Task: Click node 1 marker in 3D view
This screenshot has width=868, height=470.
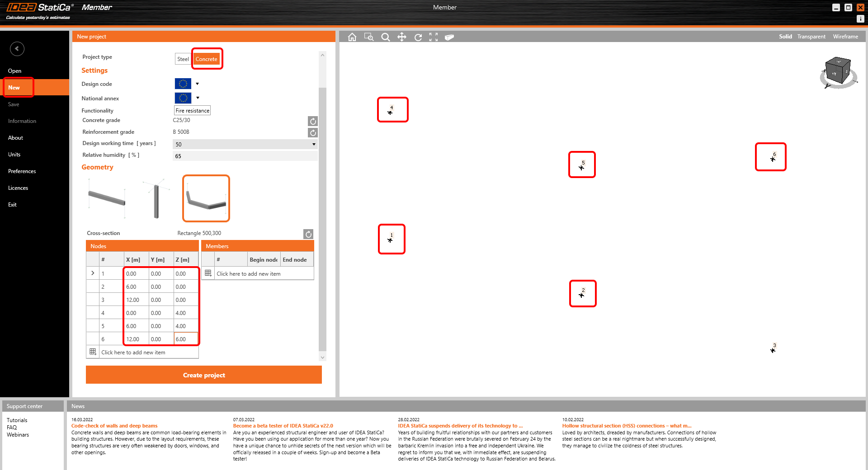Action: coord(390,240)
